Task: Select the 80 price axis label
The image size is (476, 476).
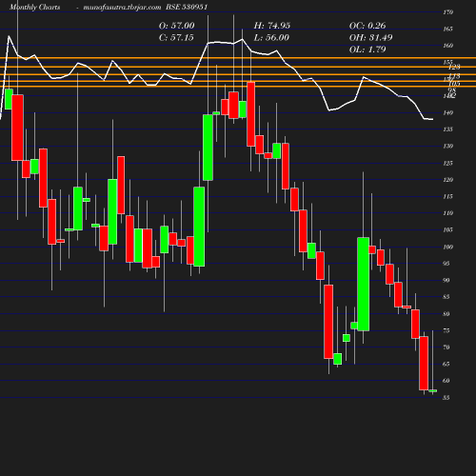Action: coord(446,314)
